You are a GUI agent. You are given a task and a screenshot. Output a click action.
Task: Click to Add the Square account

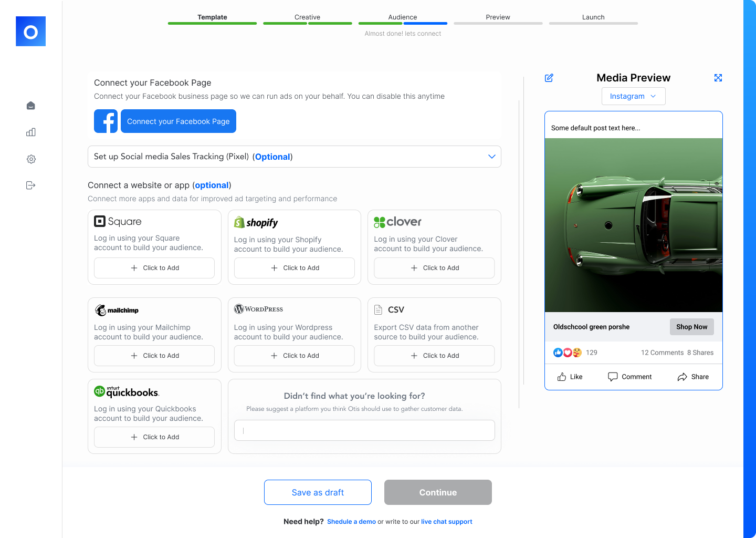[x=154, y=268]
